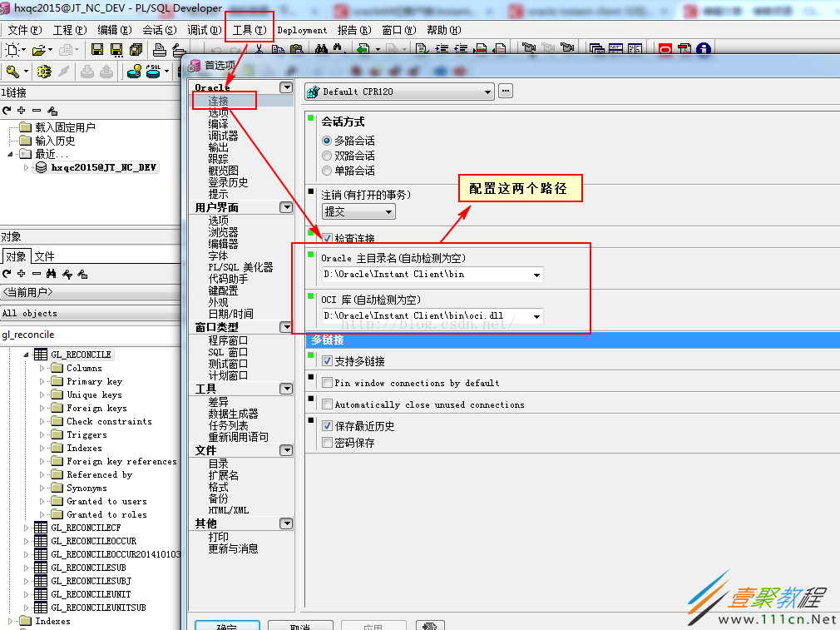The height and width of the screenshot is (630, 840).
Task: Click the Open folder toolbar icon
Action: tap(39, 51)
